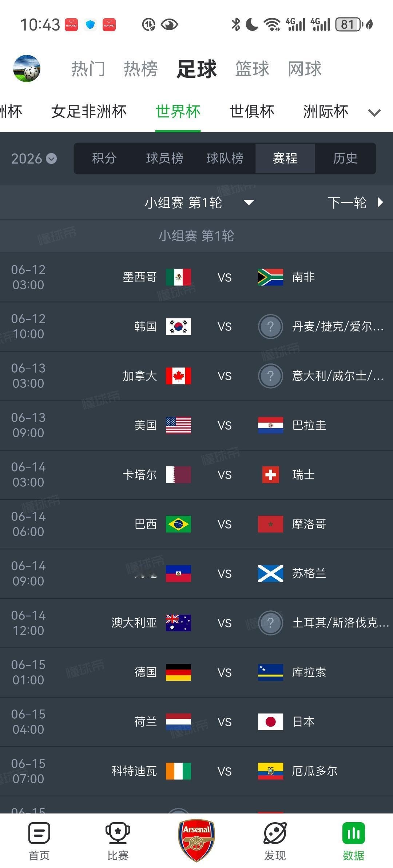This screenshot has height=868, width=393.
Task: Select the 世俱杯 tab
Action: pyautogui.click(x=252, y=112)
